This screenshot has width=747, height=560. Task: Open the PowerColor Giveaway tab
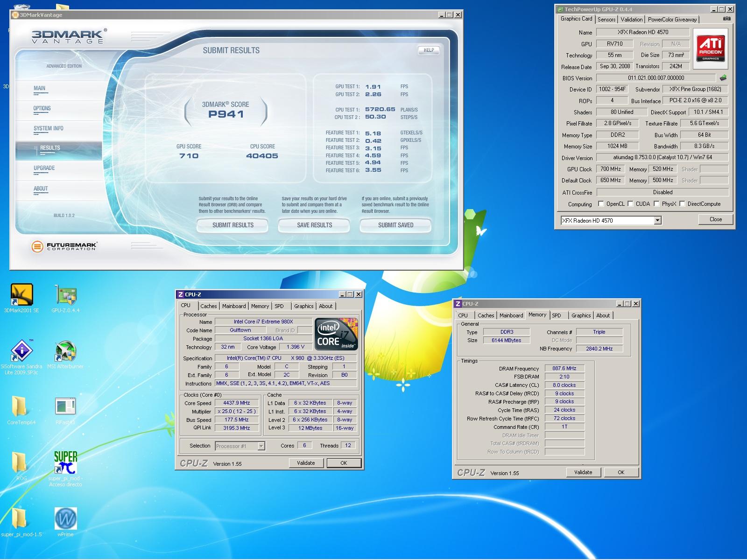tap(672, 20)
